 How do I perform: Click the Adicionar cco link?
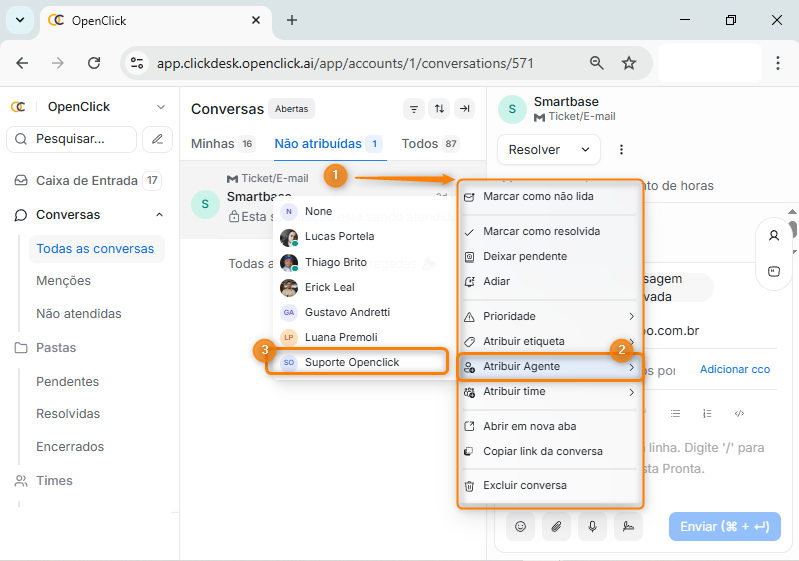click(734, 369)
